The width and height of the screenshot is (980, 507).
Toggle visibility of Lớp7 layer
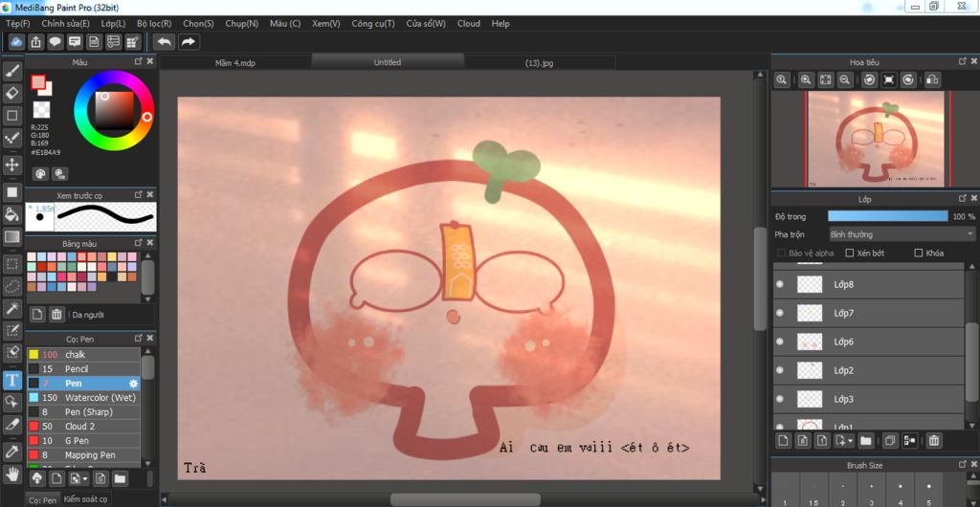(779, 313)
